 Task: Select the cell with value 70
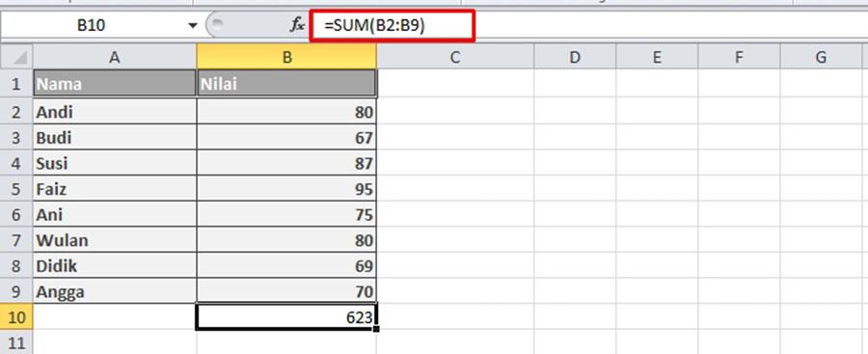tap(286, 291)
